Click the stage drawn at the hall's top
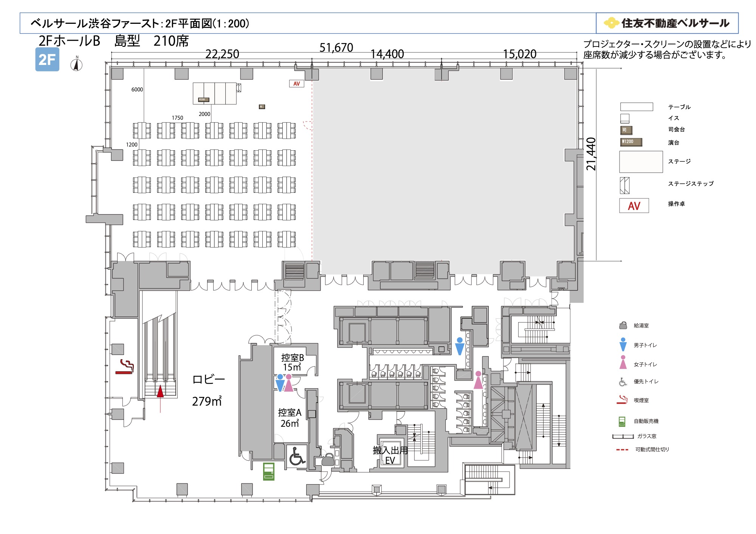The width and height of the screenshot is (756, 534). (x=214, y=93)
